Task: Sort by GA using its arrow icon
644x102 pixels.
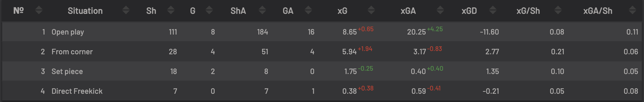Action: point(308,10)
